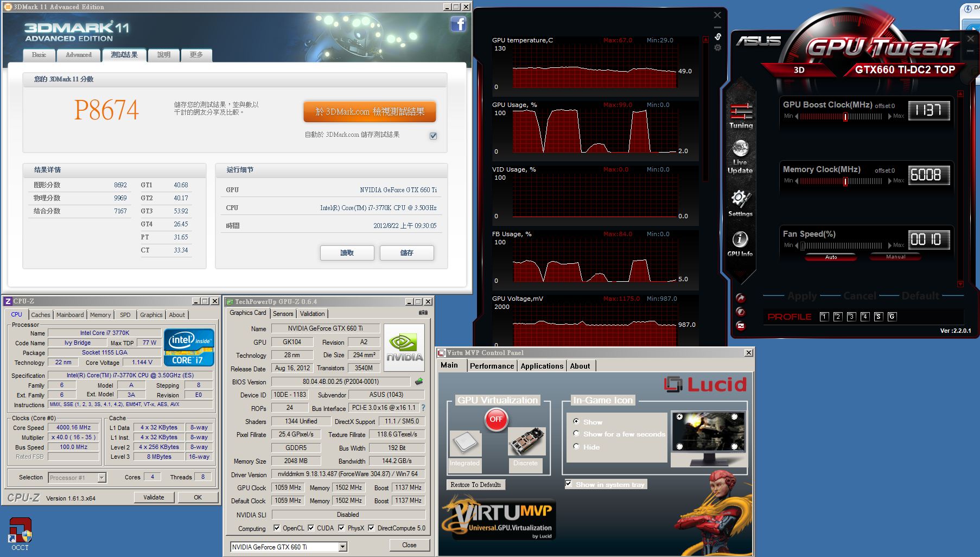Click the red arrow icon in GPU Tweak corner
Viewport: 980px width, 557px height.
(x=741, y=298)
